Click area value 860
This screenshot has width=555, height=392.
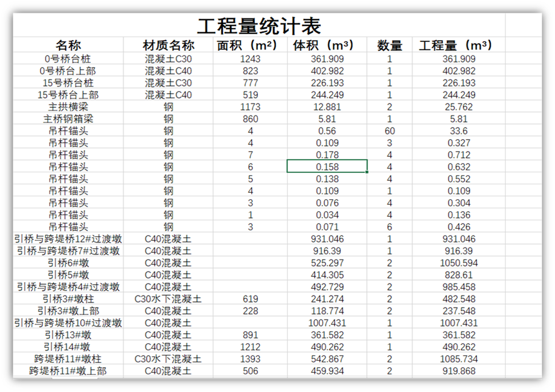pos(250,119)
